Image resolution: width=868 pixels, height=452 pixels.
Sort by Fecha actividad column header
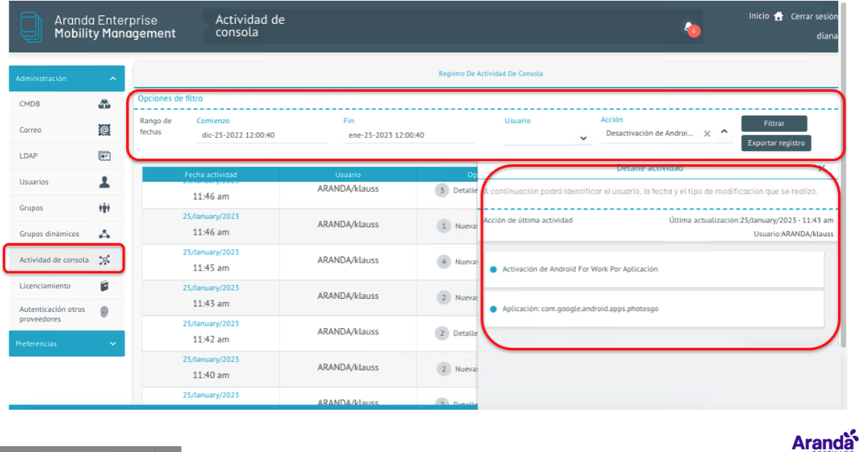tap(211, 174)
